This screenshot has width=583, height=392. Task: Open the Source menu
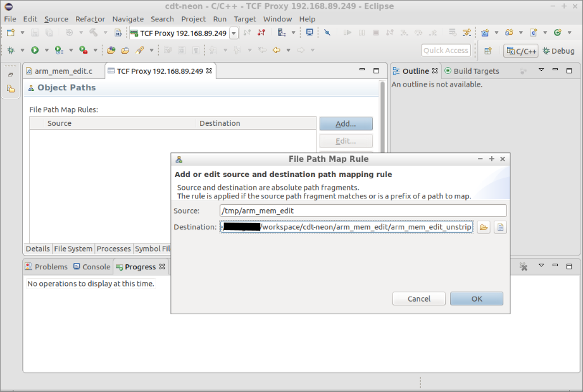[56, 19]
